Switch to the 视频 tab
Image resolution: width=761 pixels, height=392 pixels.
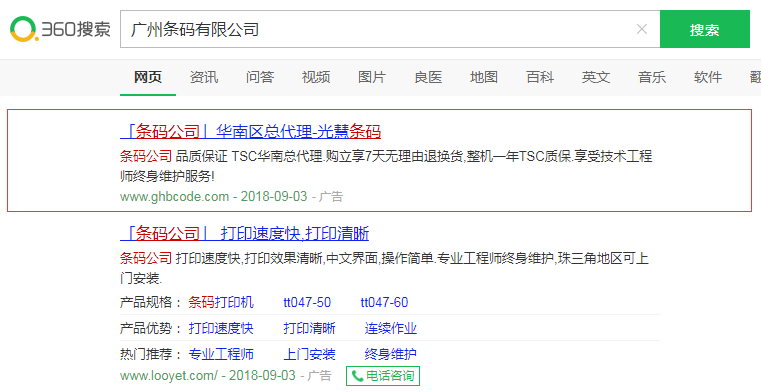coord(316,77)
